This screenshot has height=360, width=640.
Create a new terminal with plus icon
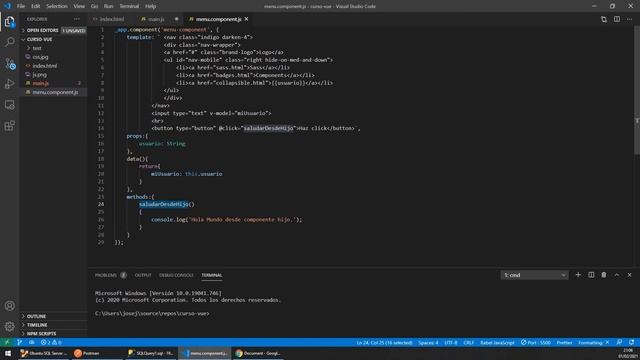pyautogui.click(x=578, y=275)
